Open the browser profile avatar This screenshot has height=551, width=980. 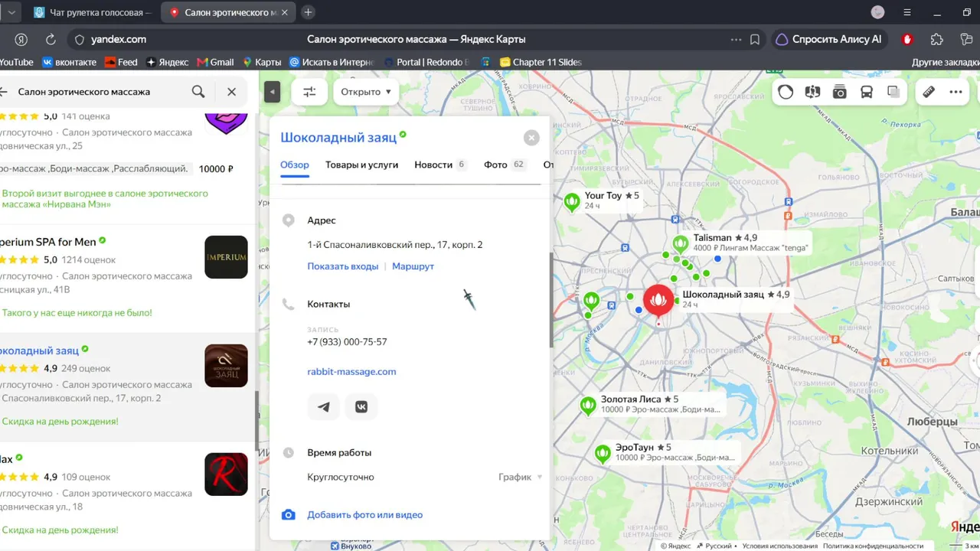878,12
